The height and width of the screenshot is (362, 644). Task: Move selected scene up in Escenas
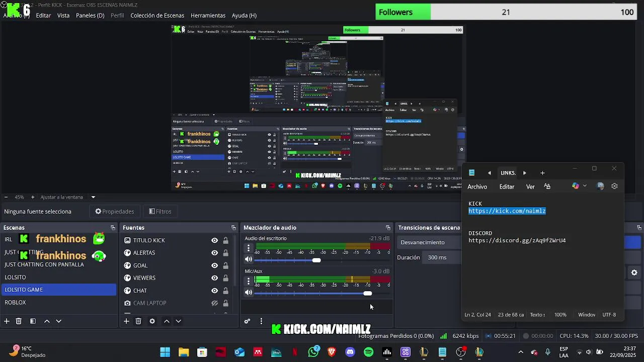[47, 321]
